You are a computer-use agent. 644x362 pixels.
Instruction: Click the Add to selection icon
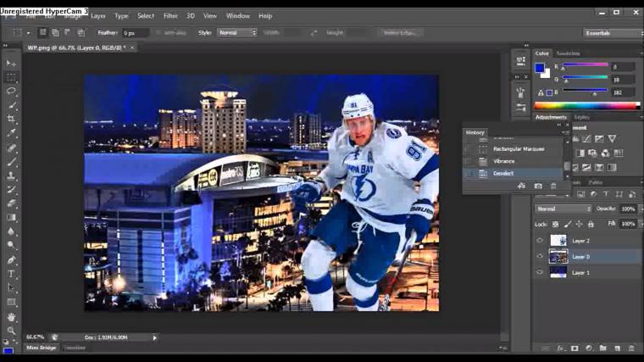pyautogui.click(x=55, y=32)
